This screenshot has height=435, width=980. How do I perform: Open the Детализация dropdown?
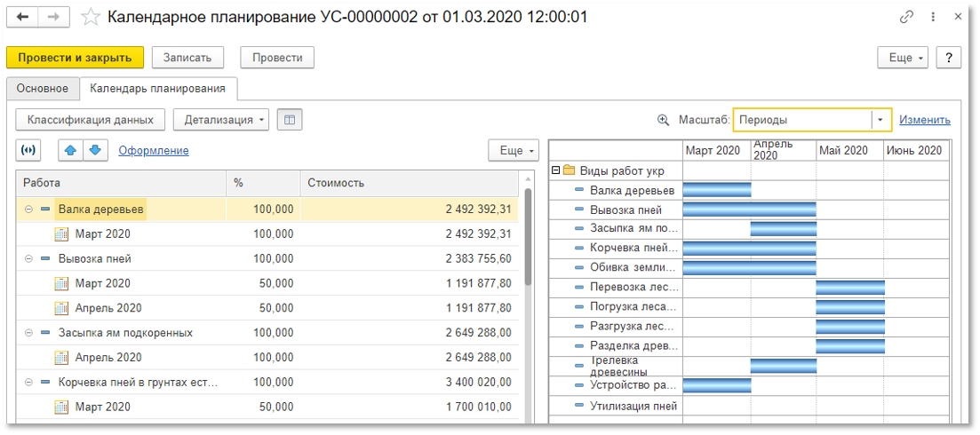pos(221,120)
